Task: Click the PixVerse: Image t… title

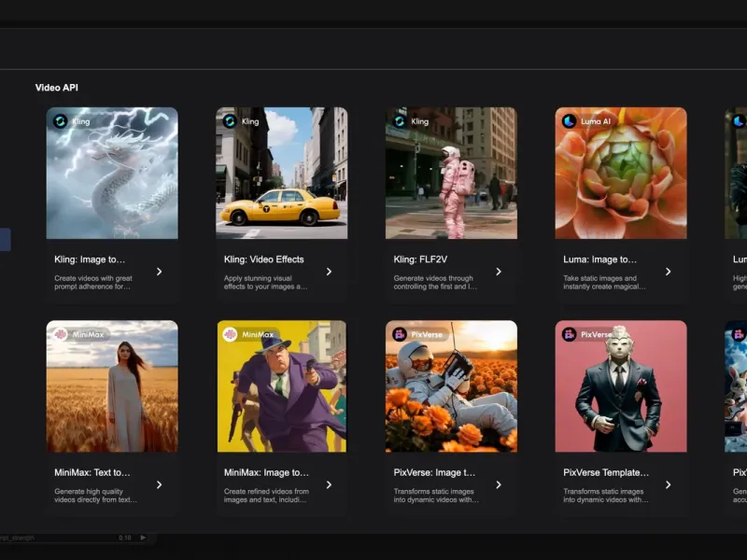Action: [434, 472]
